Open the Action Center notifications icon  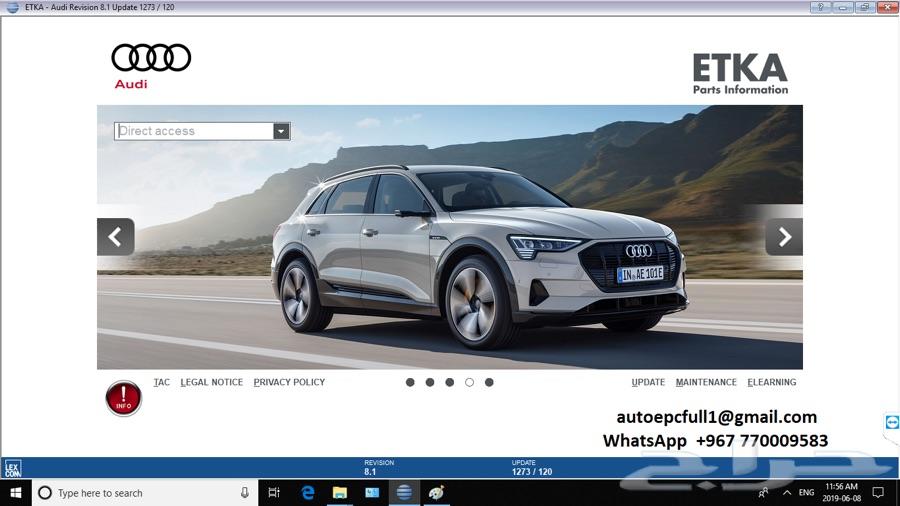[x=878, y=493]
